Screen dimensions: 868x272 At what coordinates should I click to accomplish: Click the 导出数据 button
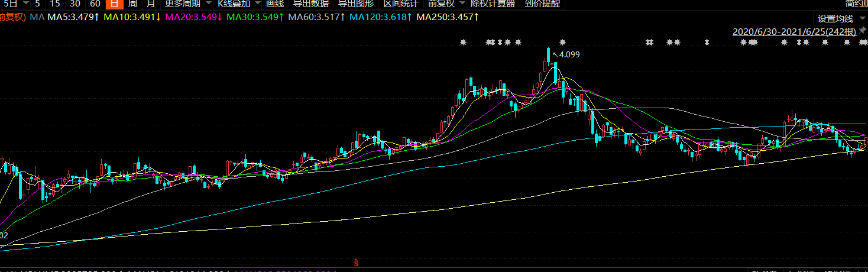(x=311, y=4)
